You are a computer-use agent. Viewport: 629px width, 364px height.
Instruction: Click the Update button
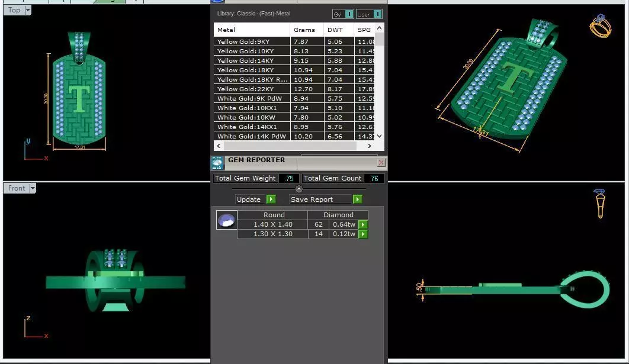pyautogui.click(x=251, y=199)
